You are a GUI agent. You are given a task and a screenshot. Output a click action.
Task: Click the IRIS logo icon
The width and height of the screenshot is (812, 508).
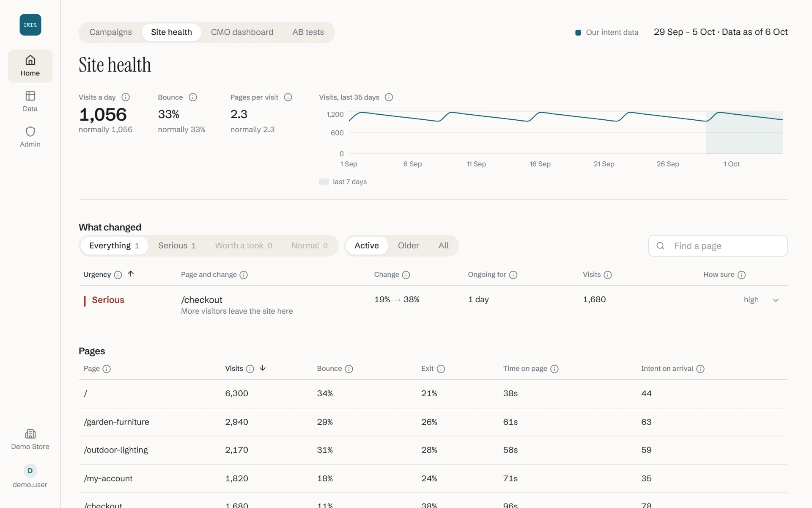pyautogui.click(x=30, y=25)
